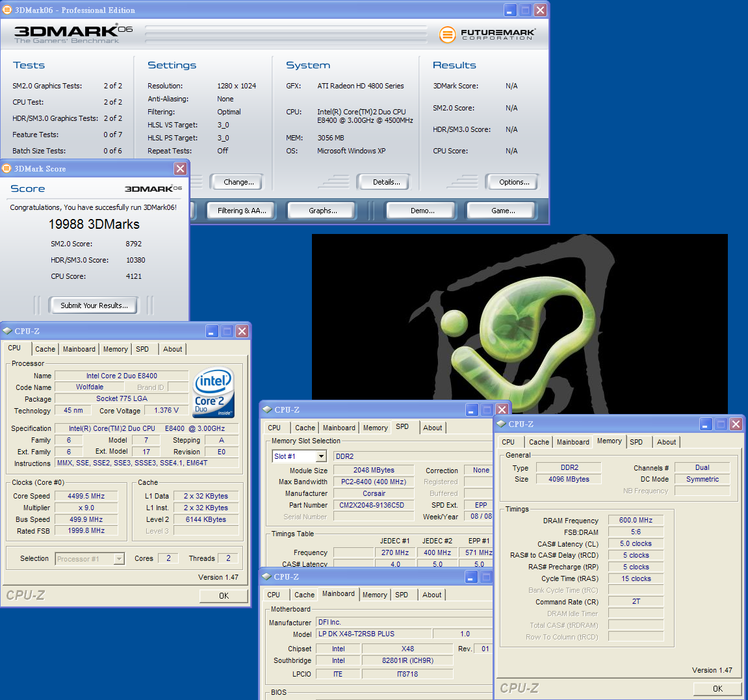Switch to the Cache tab in the CPU-Z window showing Processor info
748x700 pixels.
click(45, 349)
